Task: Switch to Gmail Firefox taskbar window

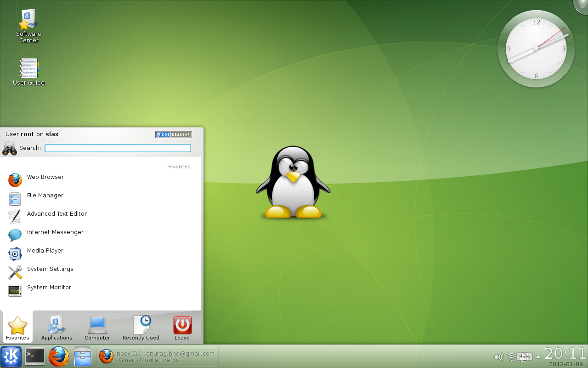Action: click(158, 356)
